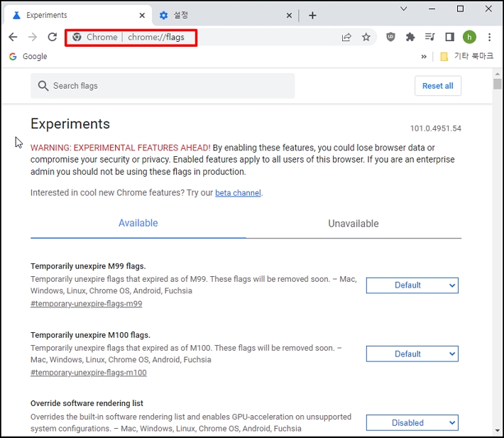The image size is (504, 438).
Task: Click the Chrome site info icon in address bar
Action: pos(77,37)
